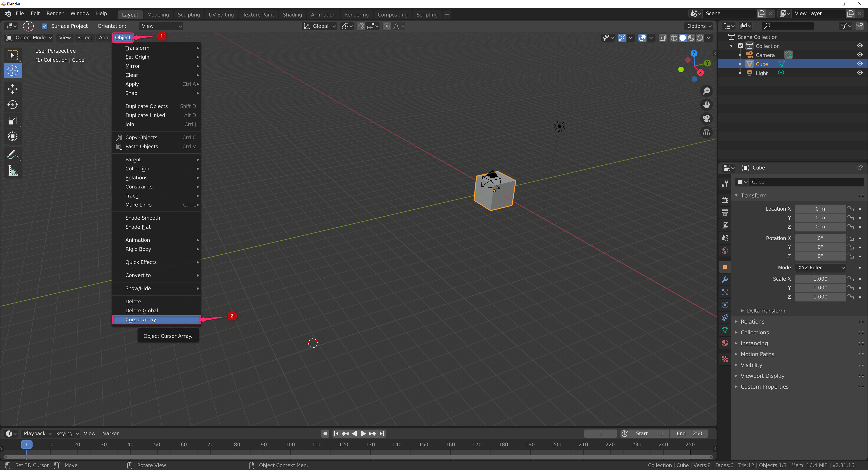Open the Texture checker properties tab
Viewport: 868px width, 470px height.
coord(725,359)
